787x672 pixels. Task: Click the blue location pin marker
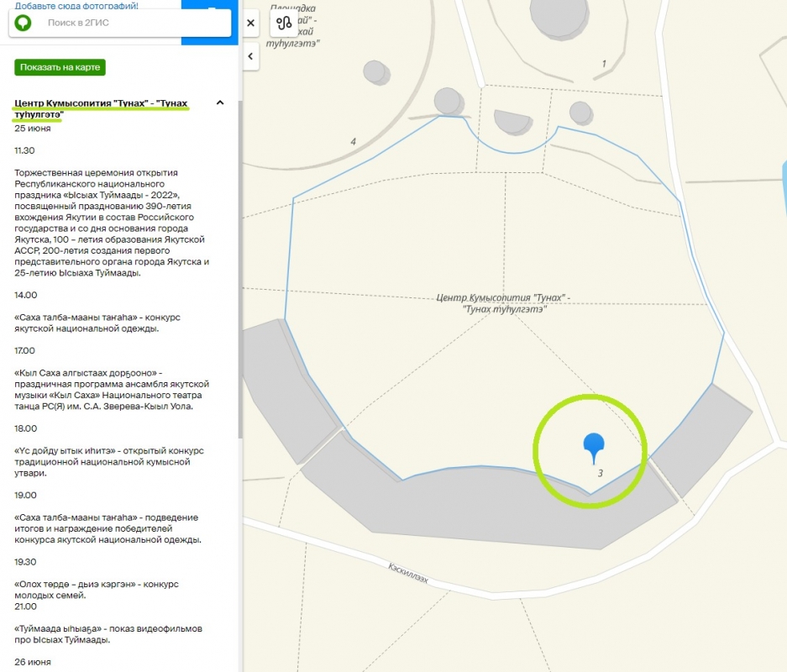coord(594,446)
